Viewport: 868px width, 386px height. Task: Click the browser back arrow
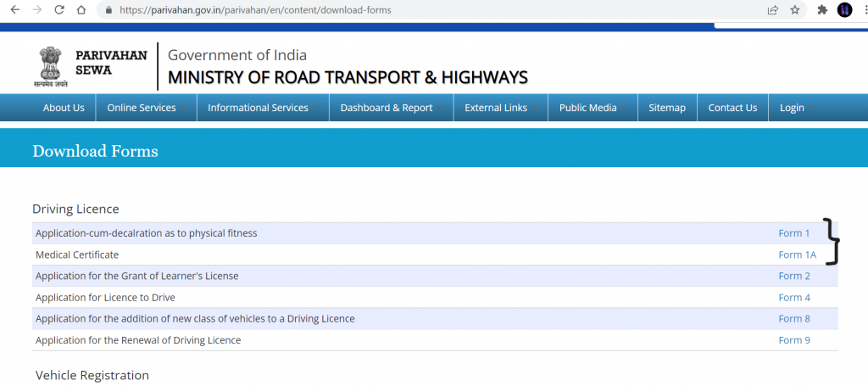point(14,10)
